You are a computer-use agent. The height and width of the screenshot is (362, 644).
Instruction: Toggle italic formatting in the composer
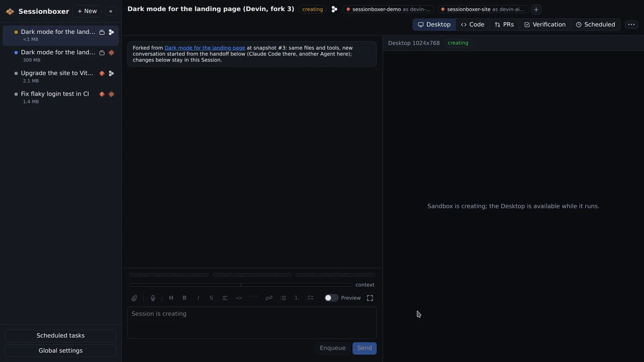[x=198, y=298]
